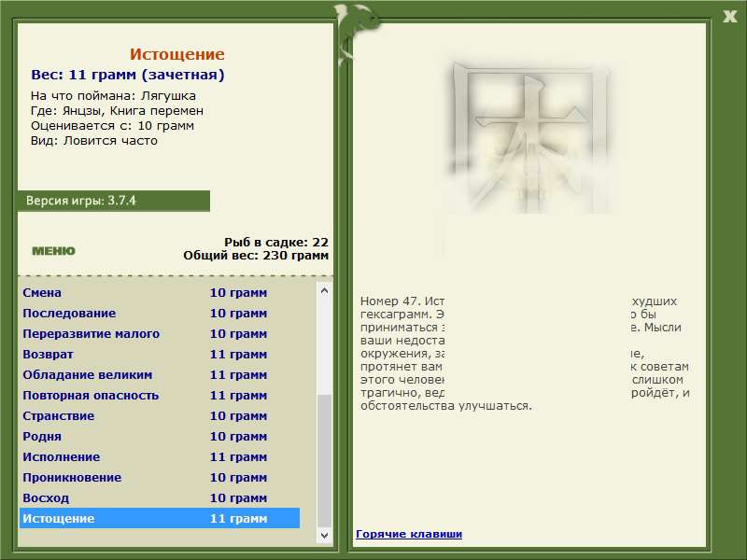Viewport: 747px width, 560px height.
Task: Click the Рыб в садке: 22 text
Action: 276,243
